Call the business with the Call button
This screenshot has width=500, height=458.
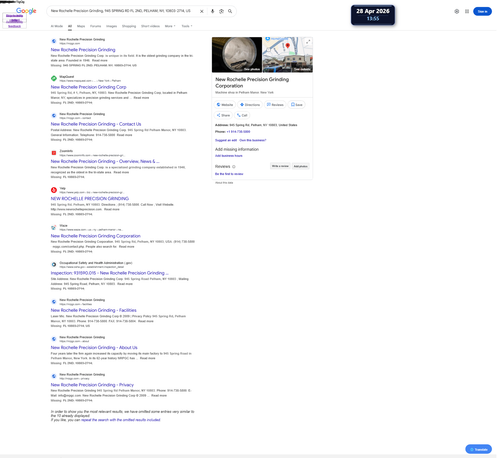tap(242, 115)
